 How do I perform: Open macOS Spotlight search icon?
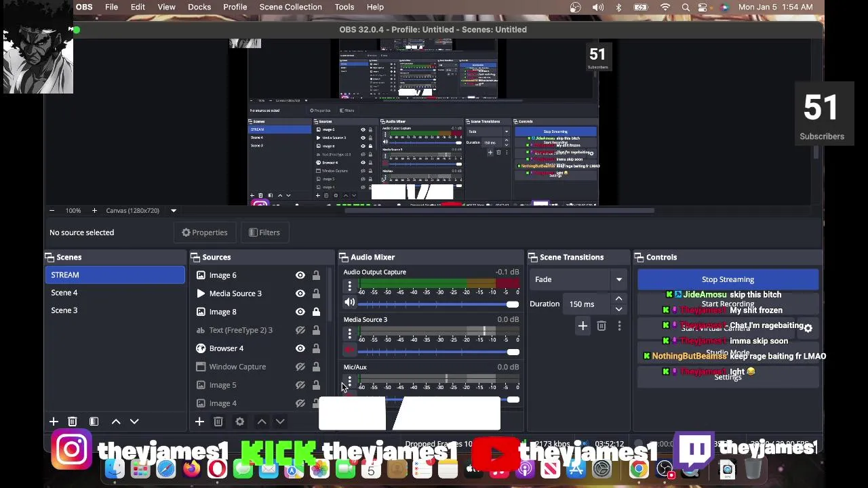coord(686,7)
